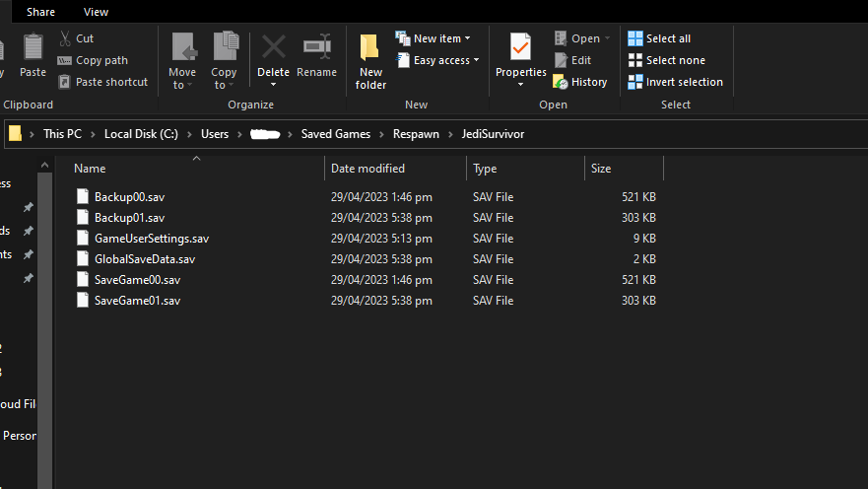Expand chevron after Saved Games breadcrumb
The width and height of the screenshot is (868, 489).
tap(381, 134)
